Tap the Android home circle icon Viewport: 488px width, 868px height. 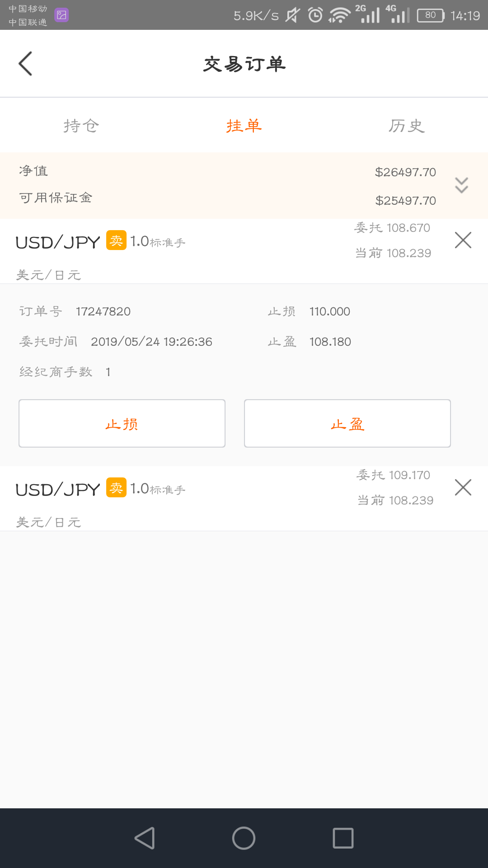point(244,838)
